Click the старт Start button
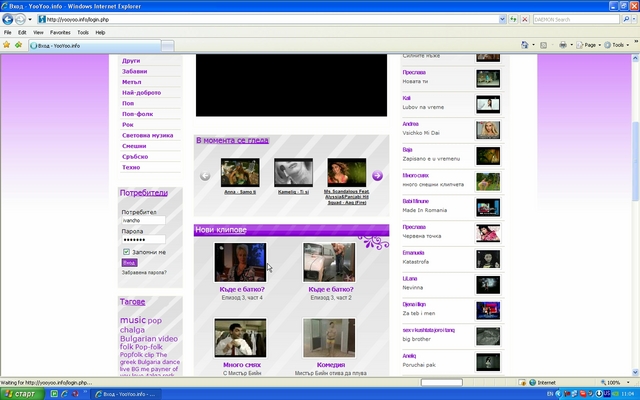 pyautogui.click(x=22, y=394)
